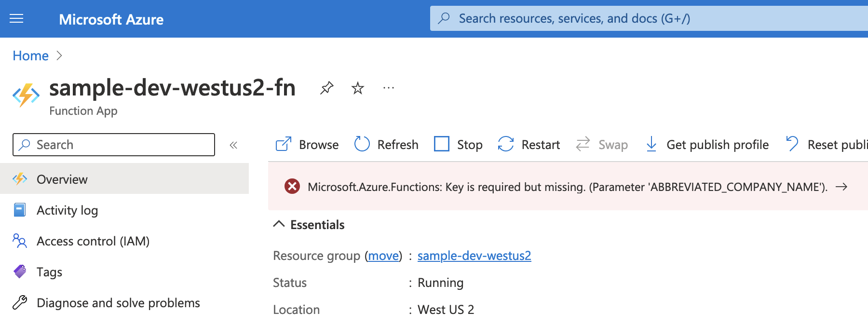The height and width of the screenshot is (326, 868).
Task: Collapse the Essentials section
Action: pyautogui.click(x=279, y=224)
